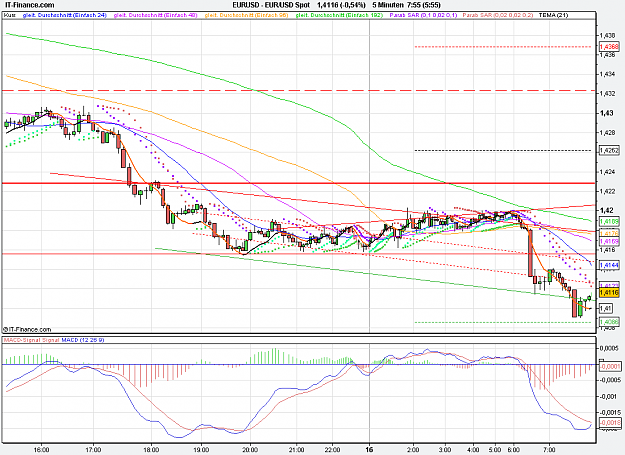
Task: Click the 18:00 time axis label
Action: click(151, 450)
